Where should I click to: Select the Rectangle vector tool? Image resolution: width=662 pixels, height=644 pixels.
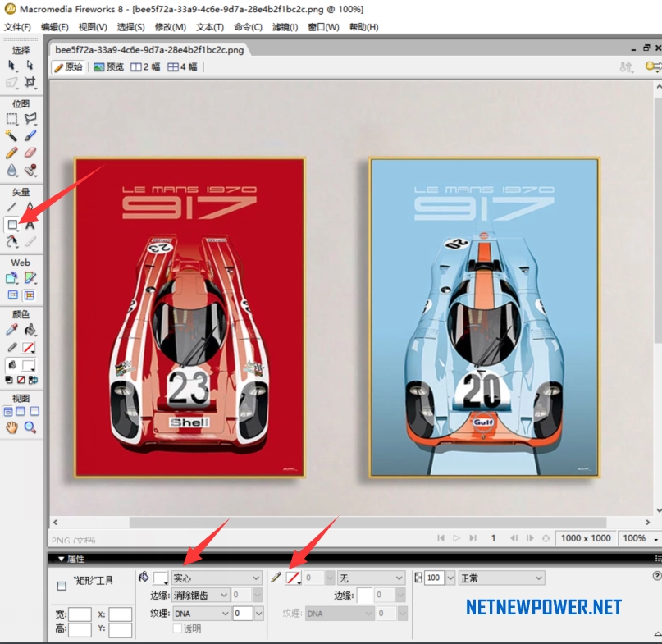[12, 224]
